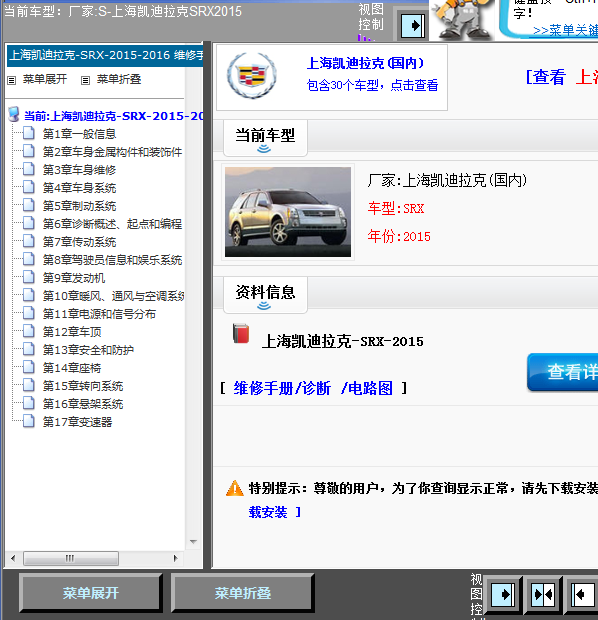Click the 菜单关键 link at top right
The height and width of the screenshot is (620, 598).
[x=565, y=30]
